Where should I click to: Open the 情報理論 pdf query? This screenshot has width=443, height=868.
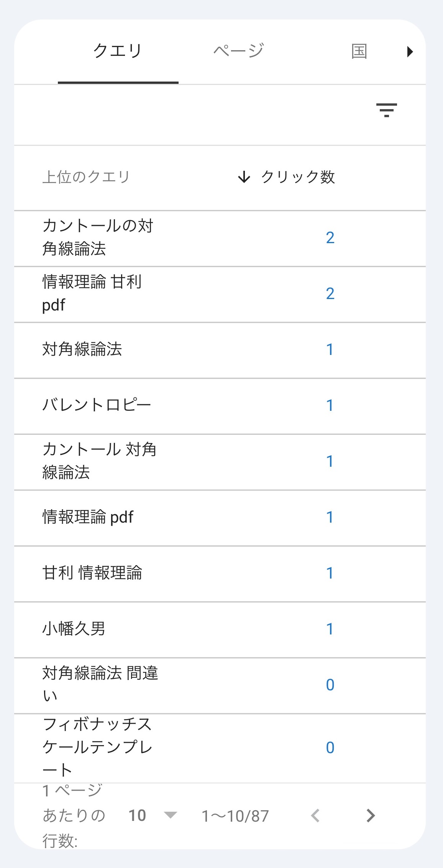point(88,517)
